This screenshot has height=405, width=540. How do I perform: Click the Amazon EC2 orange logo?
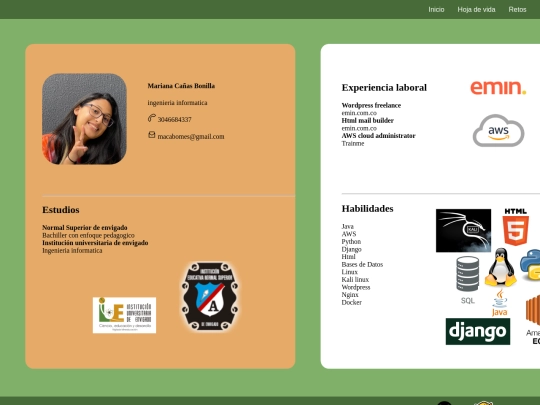533,320
